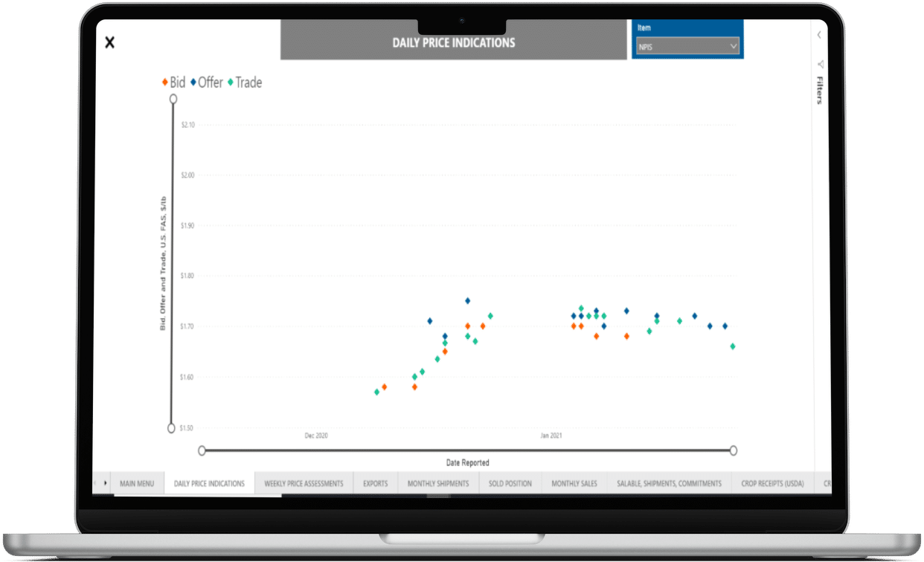Click the right handle of date slider
Screen dimensions: 924x562
[734, 450]
